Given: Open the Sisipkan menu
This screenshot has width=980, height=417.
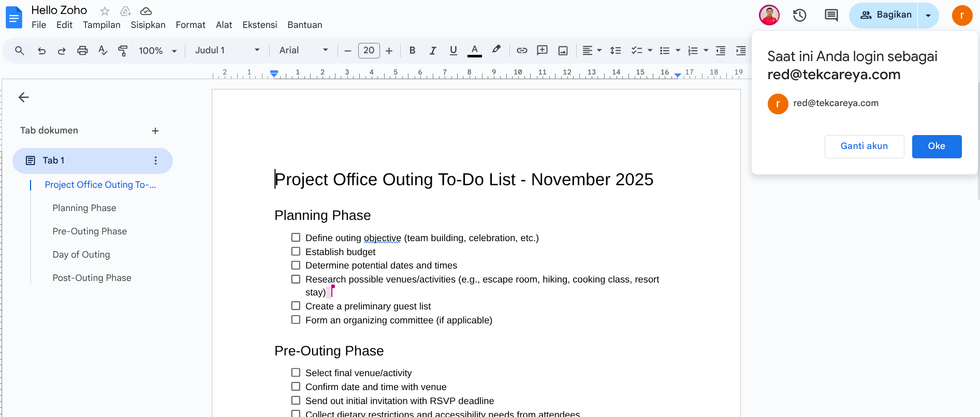Looking at the screenshot, I should (x=148, y=25).
